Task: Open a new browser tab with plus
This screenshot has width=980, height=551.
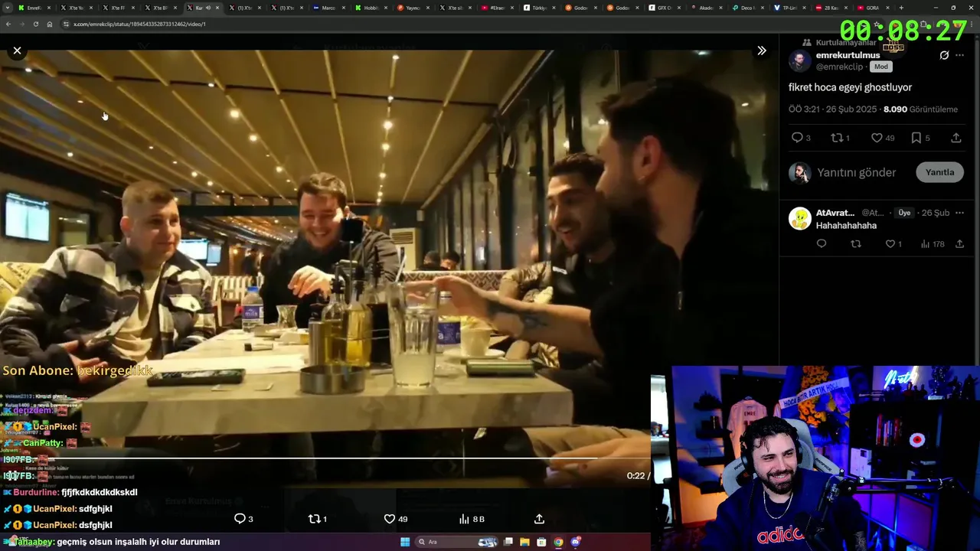Action: point(901,8)
